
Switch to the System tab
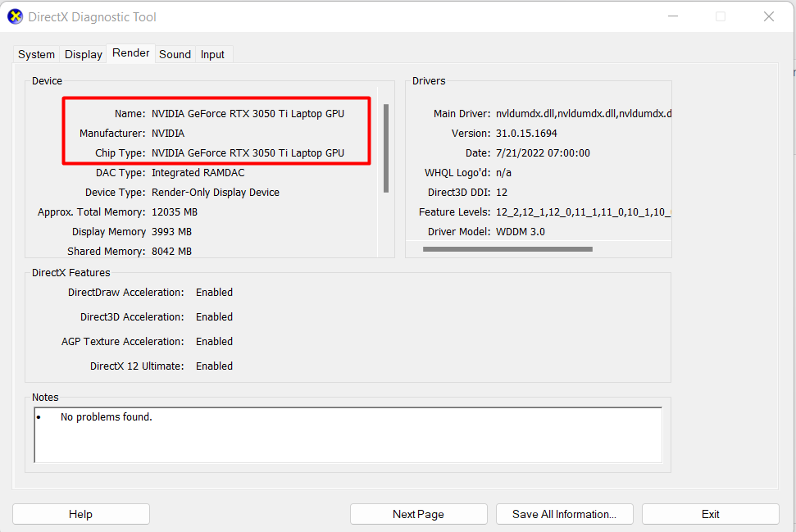point(36,54)
